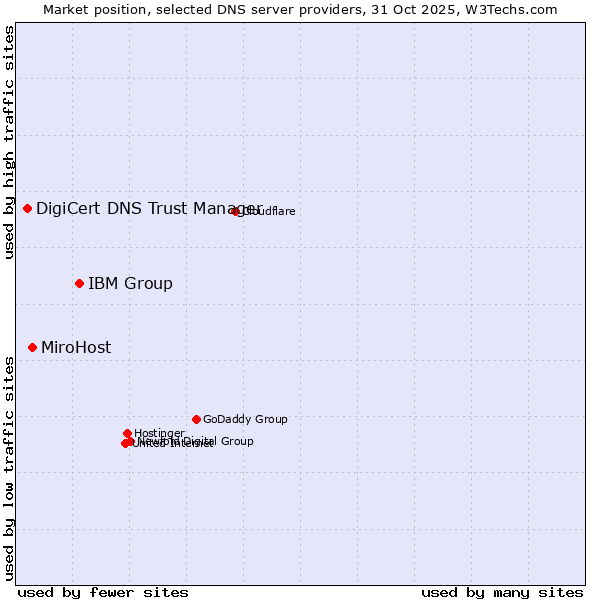Click 'used by high traffic sites' axis label

9,142
